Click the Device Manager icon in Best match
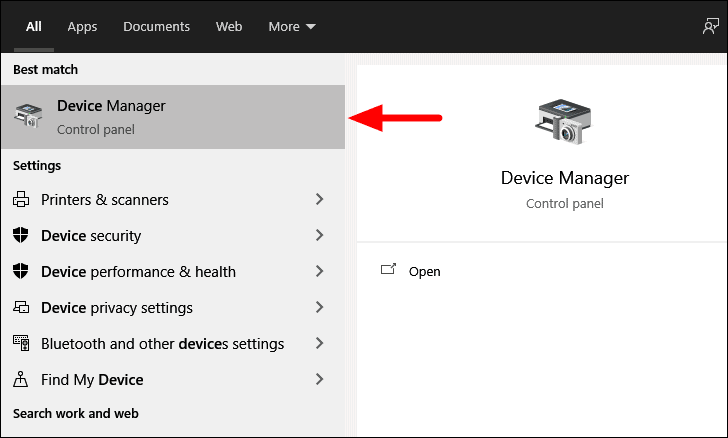Image resolution: width=728 pixels, height=438 pixels. [x=28, y=116]
